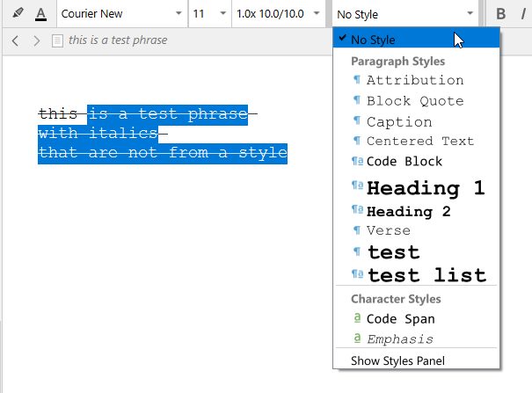Screen dimensions: 532x393
Task: Select the checked No Style option
Action: 373,40
